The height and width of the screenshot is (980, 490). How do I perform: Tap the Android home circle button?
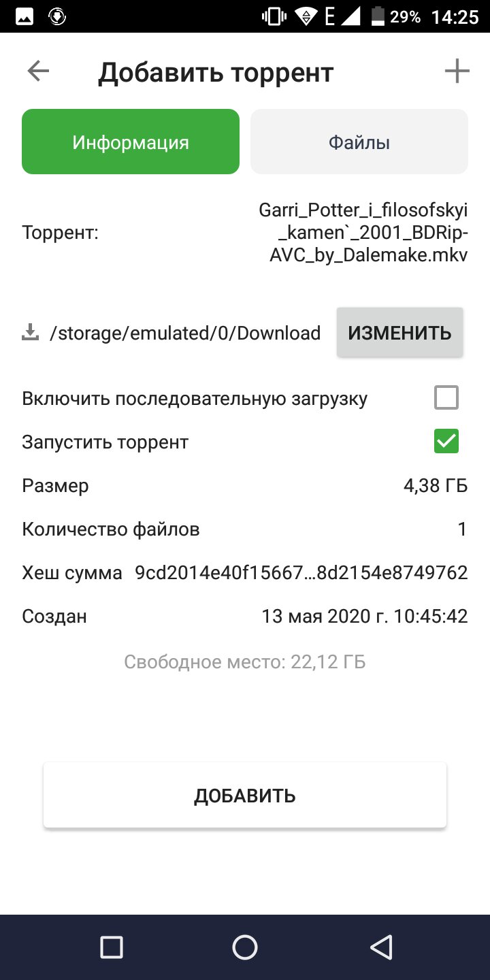pyautogui.click(x=244, y=947)
